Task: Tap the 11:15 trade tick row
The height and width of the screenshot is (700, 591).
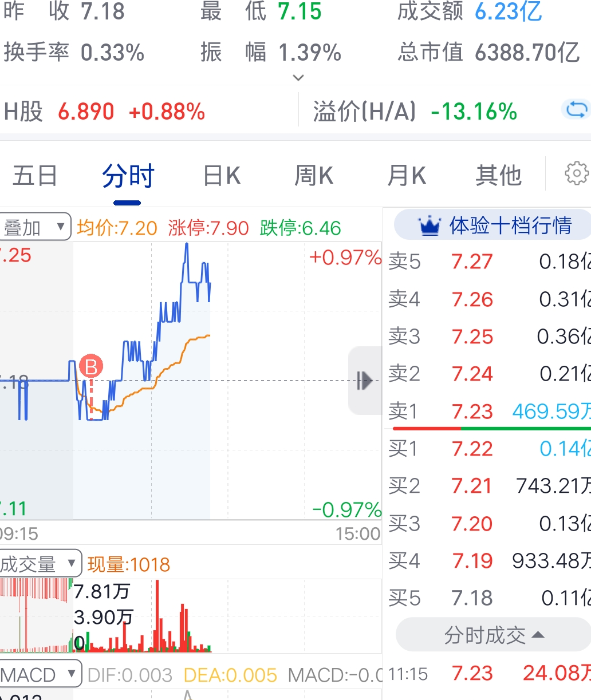Action: click(x=488, y=673)
